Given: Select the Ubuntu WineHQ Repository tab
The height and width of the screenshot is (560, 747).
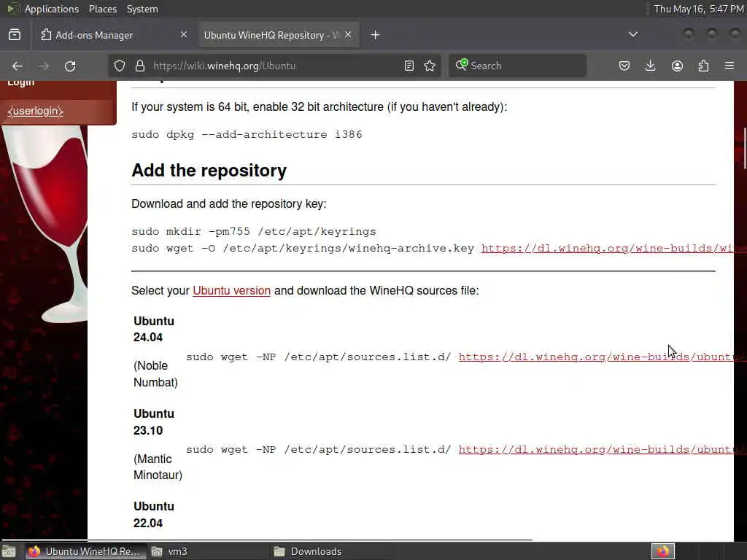Looking at the screenshot, I should [279, 35].
